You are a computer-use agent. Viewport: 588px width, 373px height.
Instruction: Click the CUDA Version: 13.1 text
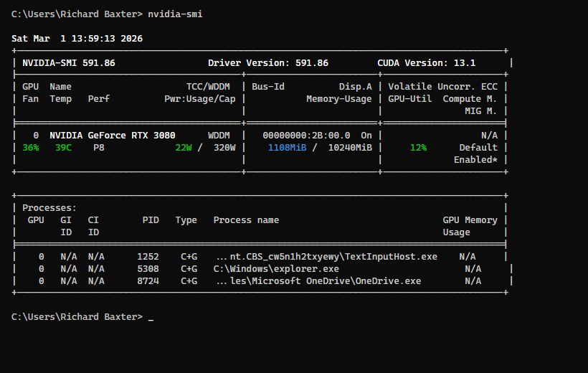pos(427,63)
